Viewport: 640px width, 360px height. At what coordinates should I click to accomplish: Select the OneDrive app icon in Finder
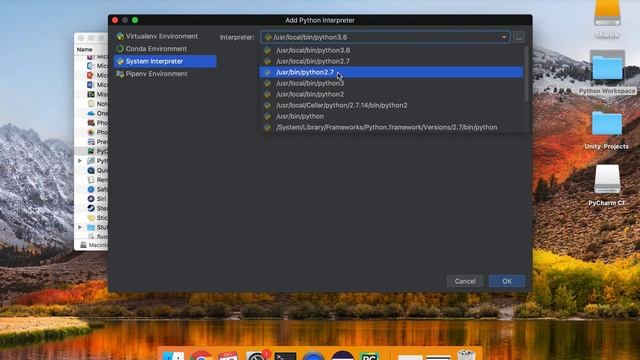91,113
